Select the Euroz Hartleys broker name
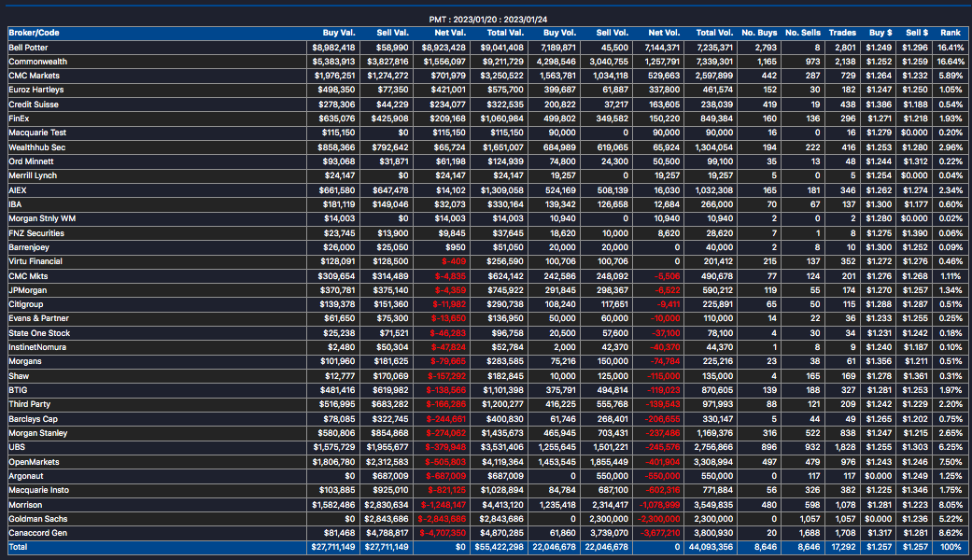The height and width of the screenshot is (560, 972). pyautogui.click(x=36, y=90)
